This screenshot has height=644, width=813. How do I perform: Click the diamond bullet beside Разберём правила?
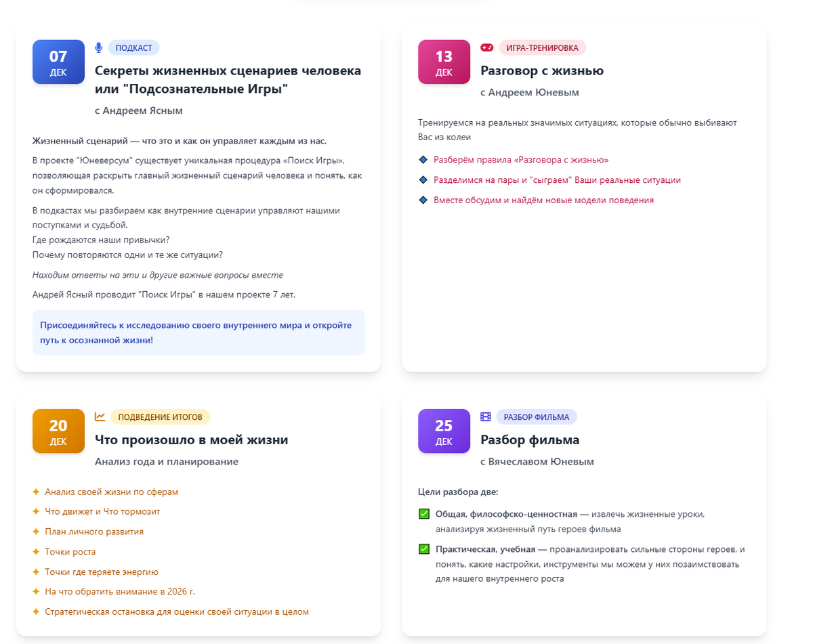(x=423, y=160)
